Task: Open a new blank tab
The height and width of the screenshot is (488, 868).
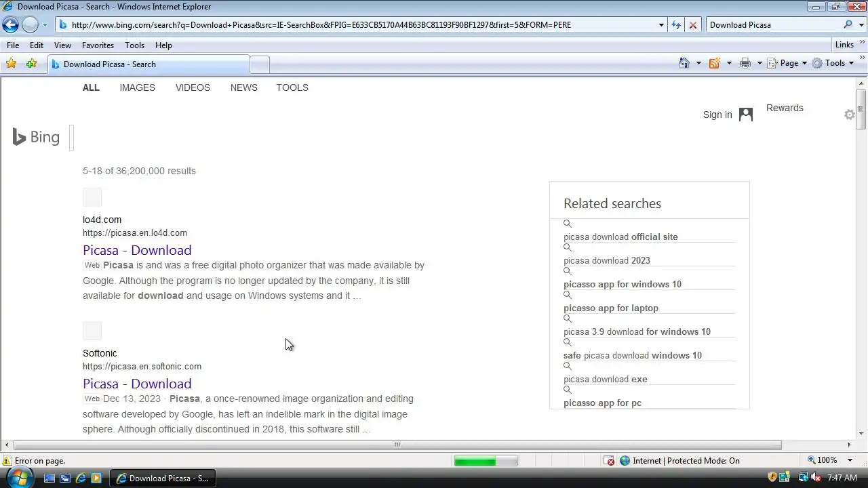Action: click(260, 64)
